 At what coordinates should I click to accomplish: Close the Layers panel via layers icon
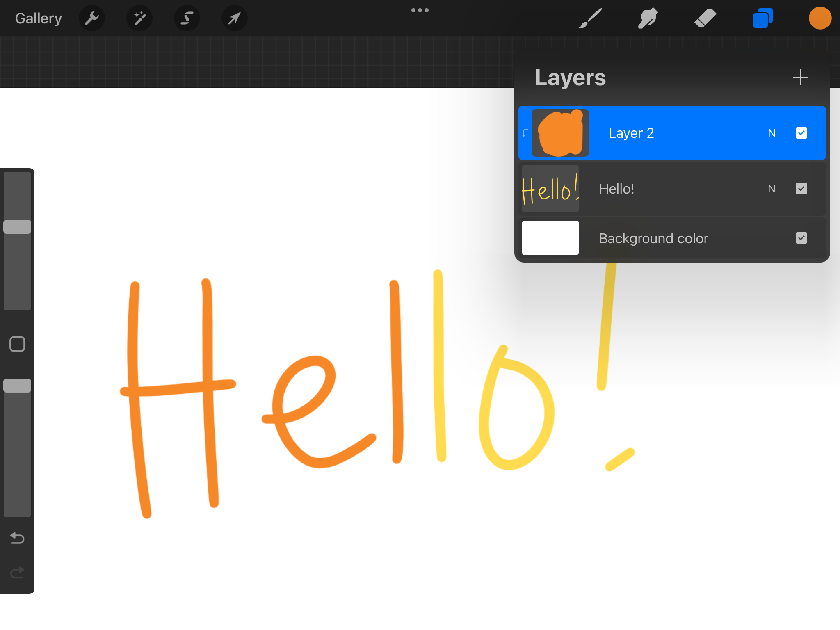click(x=762, y=18)
